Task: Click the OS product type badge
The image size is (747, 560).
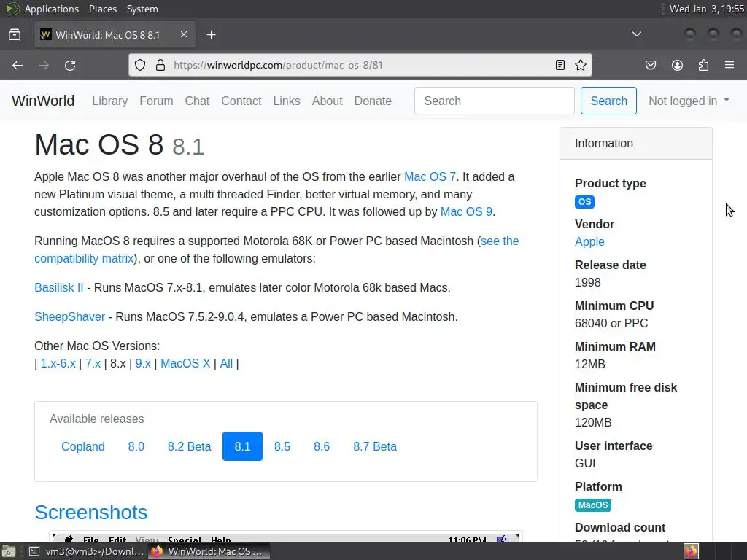Action: tap(584, 202)
